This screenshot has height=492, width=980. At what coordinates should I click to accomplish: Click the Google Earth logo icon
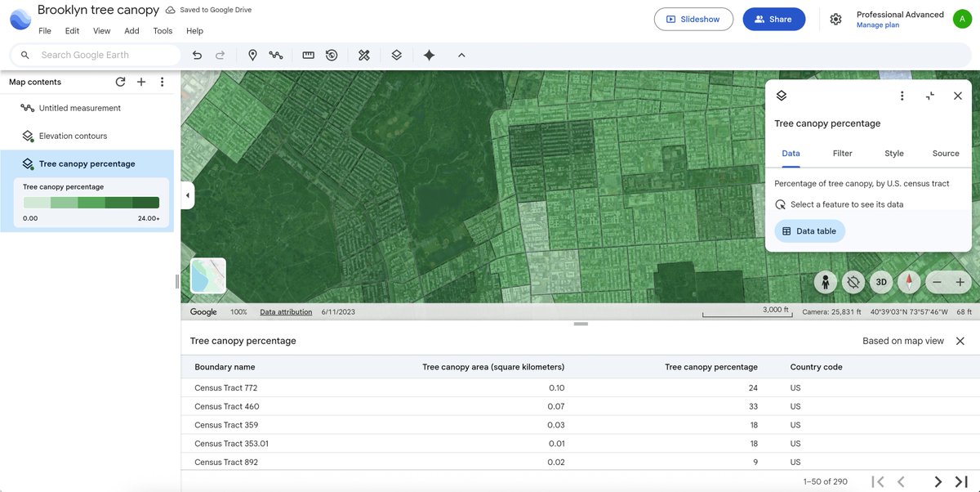[20, 17]
